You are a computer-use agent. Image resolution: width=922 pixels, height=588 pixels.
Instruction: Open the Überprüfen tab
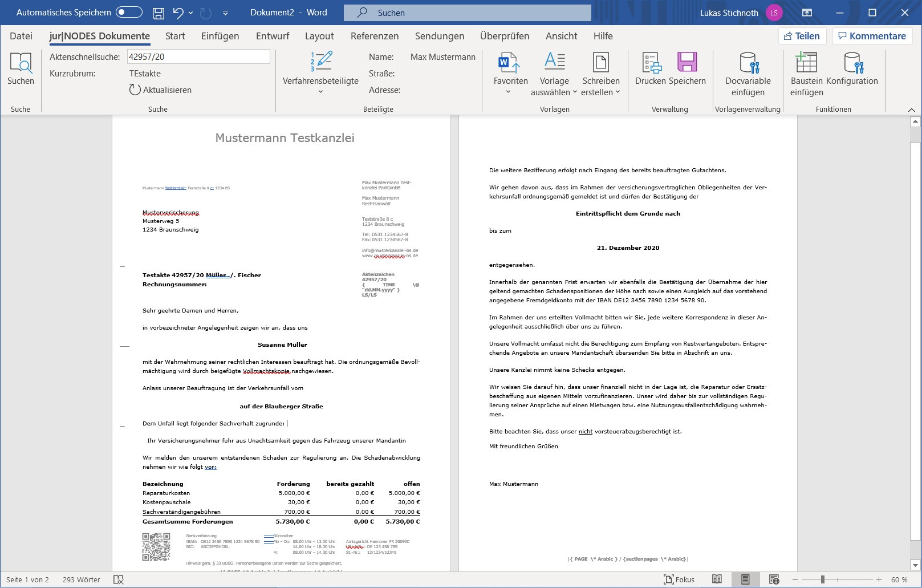[x=504, y=36]
